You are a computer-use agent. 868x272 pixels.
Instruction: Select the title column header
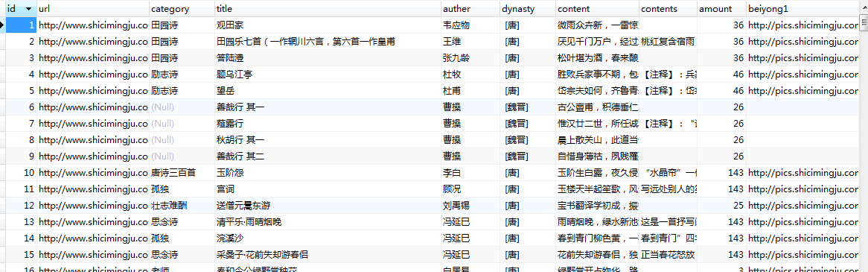click(x=328, y=9)
